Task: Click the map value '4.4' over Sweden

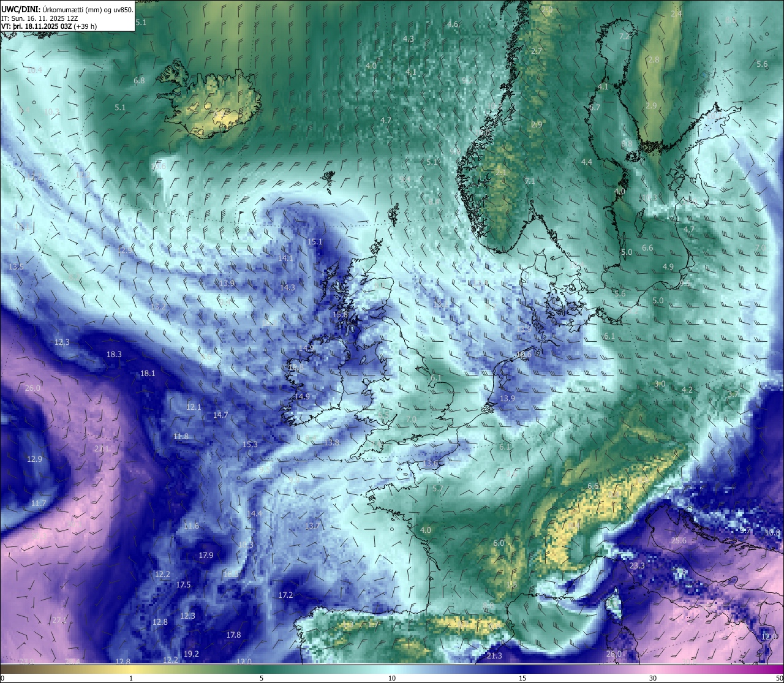Action: coord(587,162)
